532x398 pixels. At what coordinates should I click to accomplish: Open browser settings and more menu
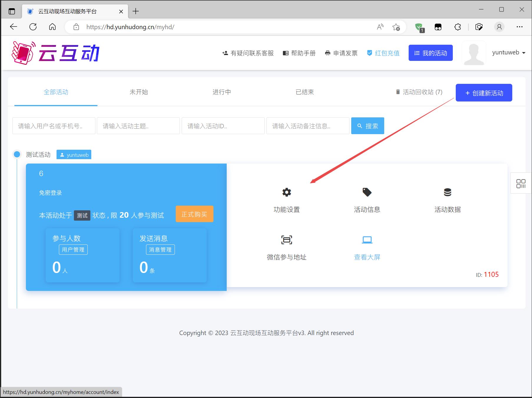520,27
